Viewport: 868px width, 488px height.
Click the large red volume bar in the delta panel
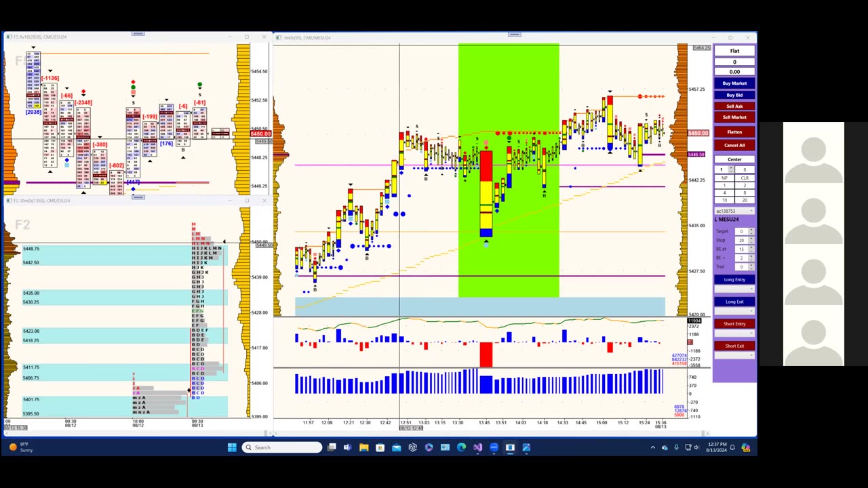pyautogui.click(x=486, y=355)
